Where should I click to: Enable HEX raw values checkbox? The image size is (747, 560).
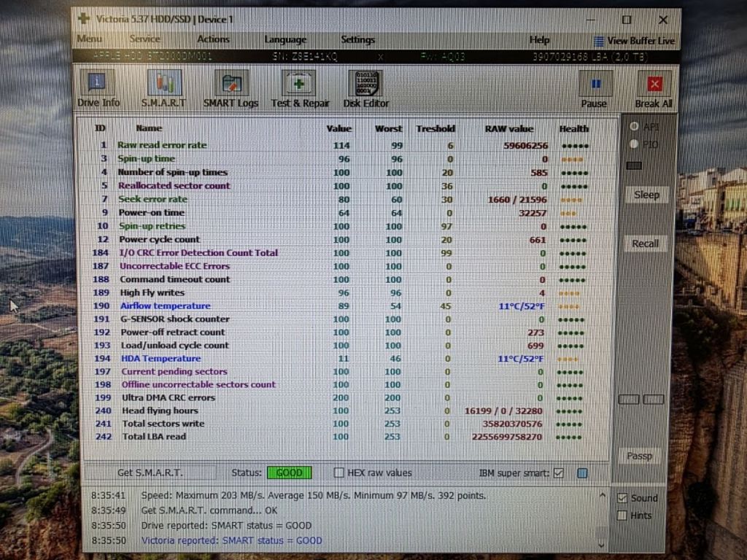tap(338, 472)
